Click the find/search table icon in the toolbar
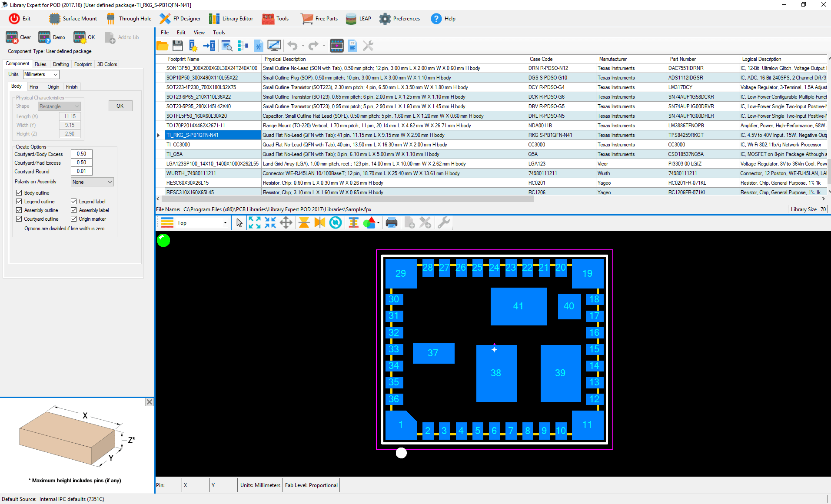The width and height of the screenshot is (831, 504). point(226,46)
